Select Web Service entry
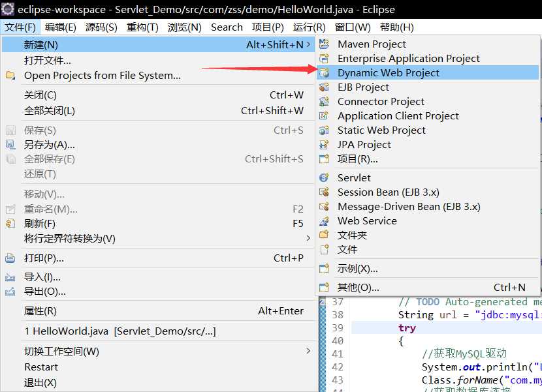 [428, 220]
